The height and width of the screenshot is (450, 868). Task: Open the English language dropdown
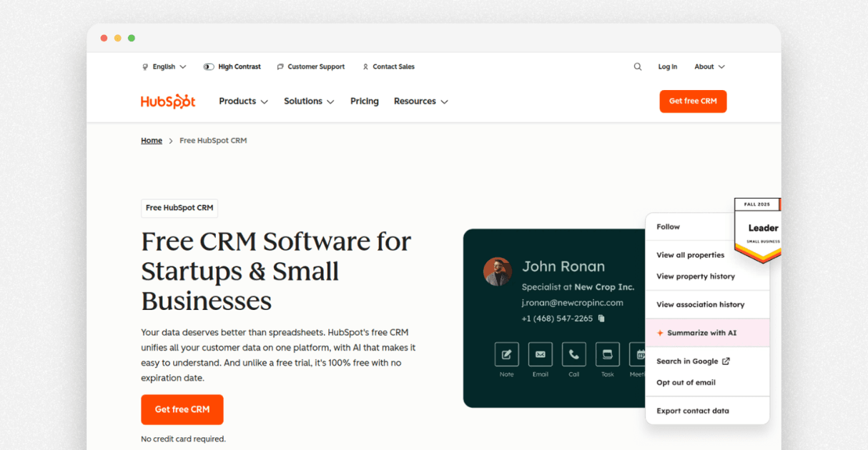coord(164,66)
